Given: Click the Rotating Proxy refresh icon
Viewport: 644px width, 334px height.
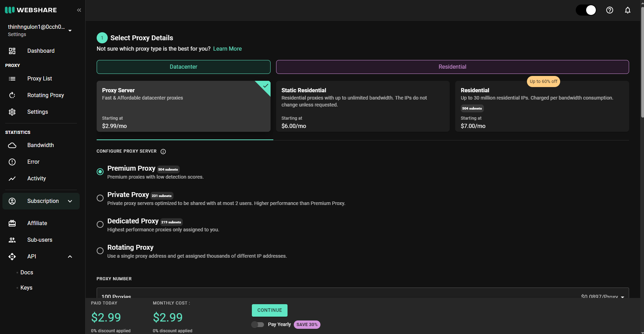Looking at the screenshot, I should click(x=12, y=95).
